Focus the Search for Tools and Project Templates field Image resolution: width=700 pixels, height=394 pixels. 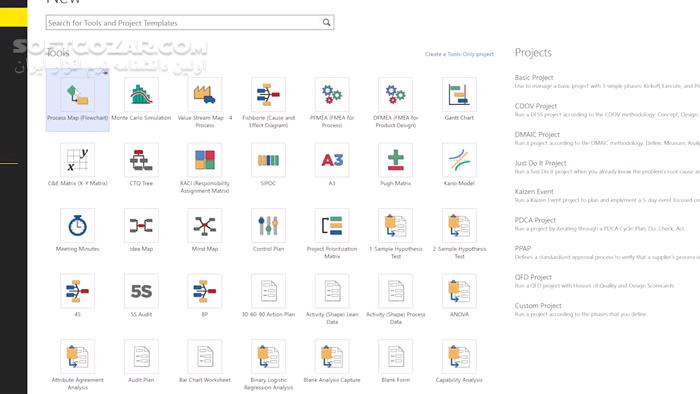pos(190,22)
